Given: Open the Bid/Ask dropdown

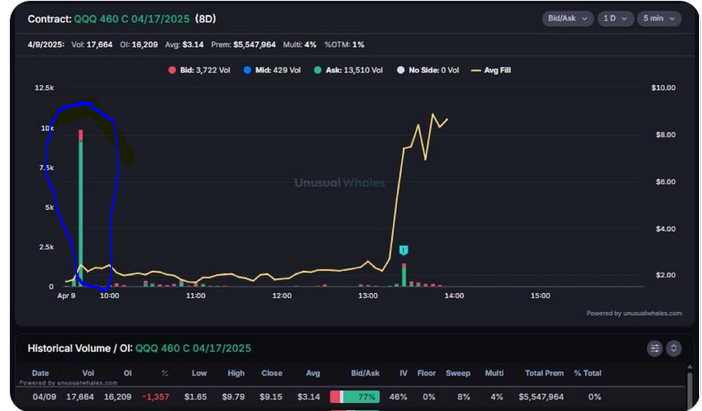Looking at the screenshot, I should 567,18.
